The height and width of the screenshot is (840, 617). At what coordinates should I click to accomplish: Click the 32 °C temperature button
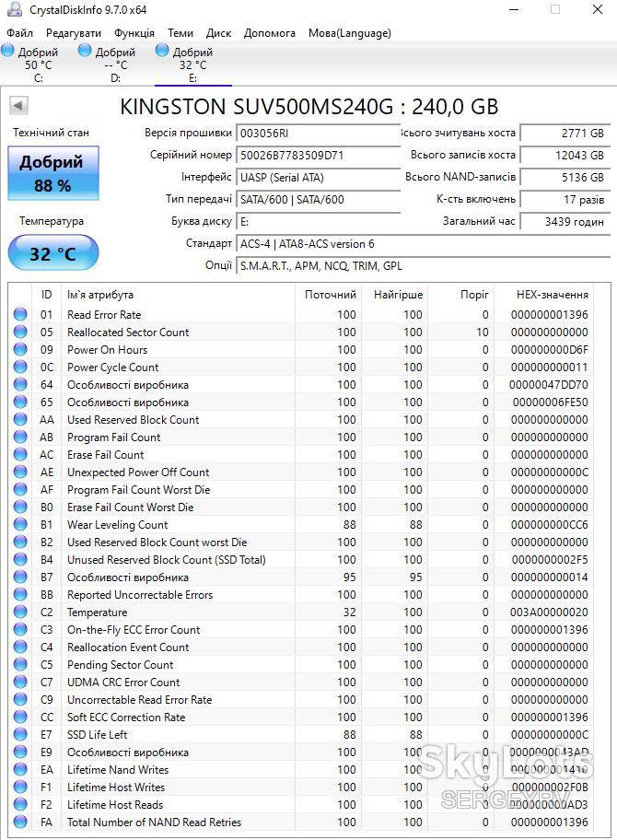[x=53, y=253]
